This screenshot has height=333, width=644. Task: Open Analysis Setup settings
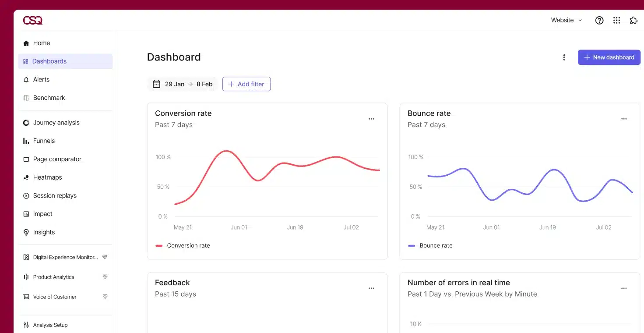(x=50, y=325)
